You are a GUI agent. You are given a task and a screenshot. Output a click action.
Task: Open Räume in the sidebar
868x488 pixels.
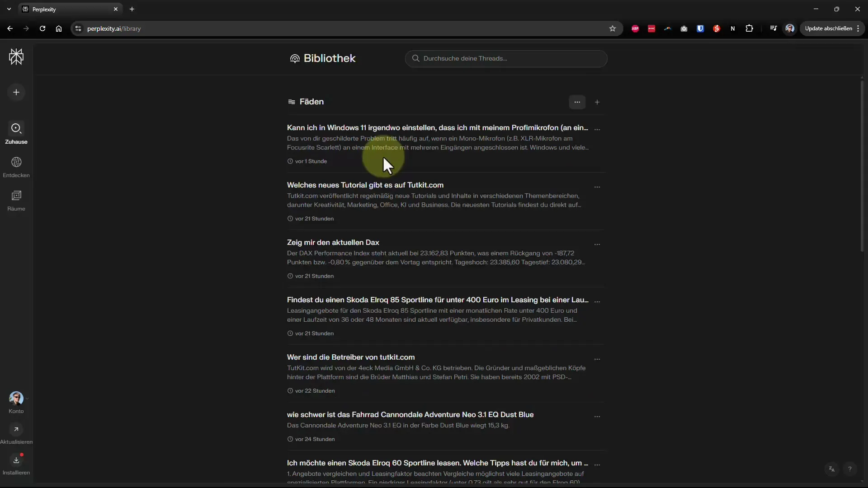tap(16, 201)
